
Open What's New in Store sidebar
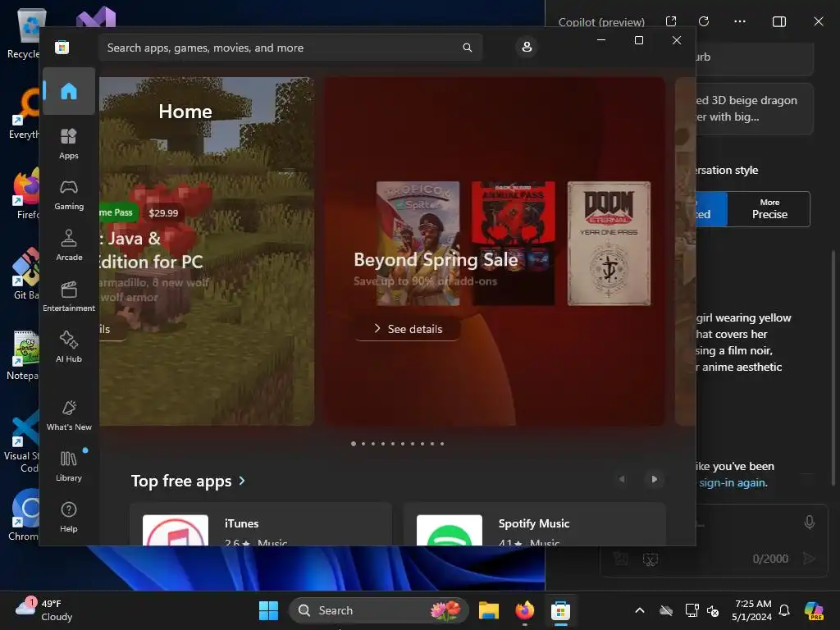pos(69,415)
